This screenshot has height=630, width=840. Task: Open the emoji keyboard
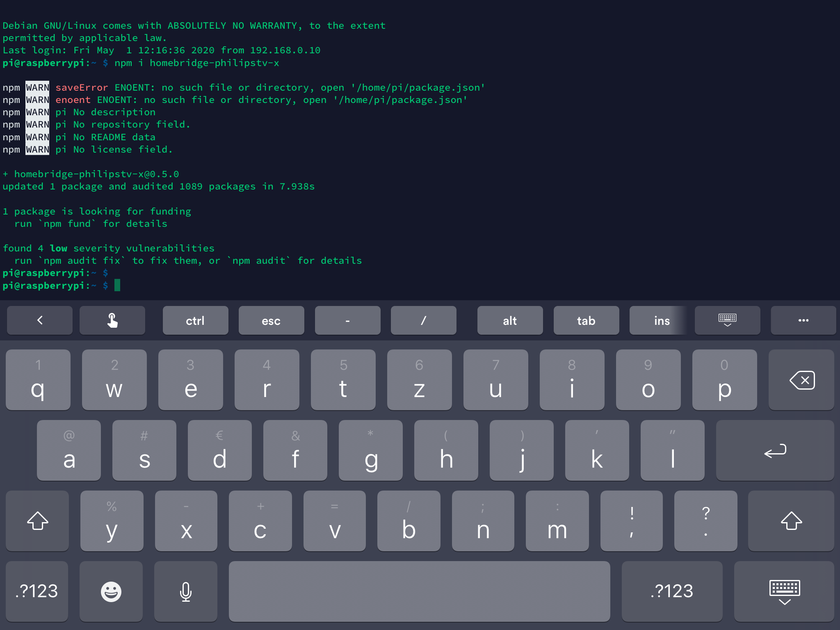click(111, 591)
